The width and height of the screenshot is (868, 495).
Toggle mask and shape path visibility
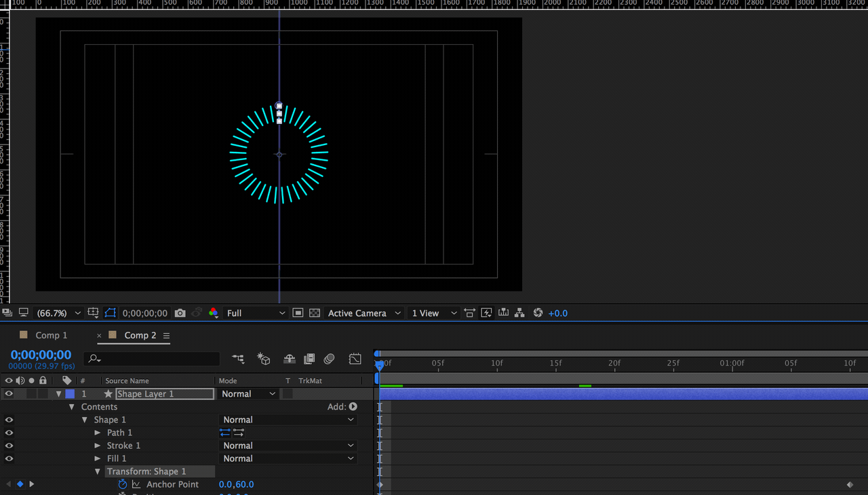tap(111, 313)
